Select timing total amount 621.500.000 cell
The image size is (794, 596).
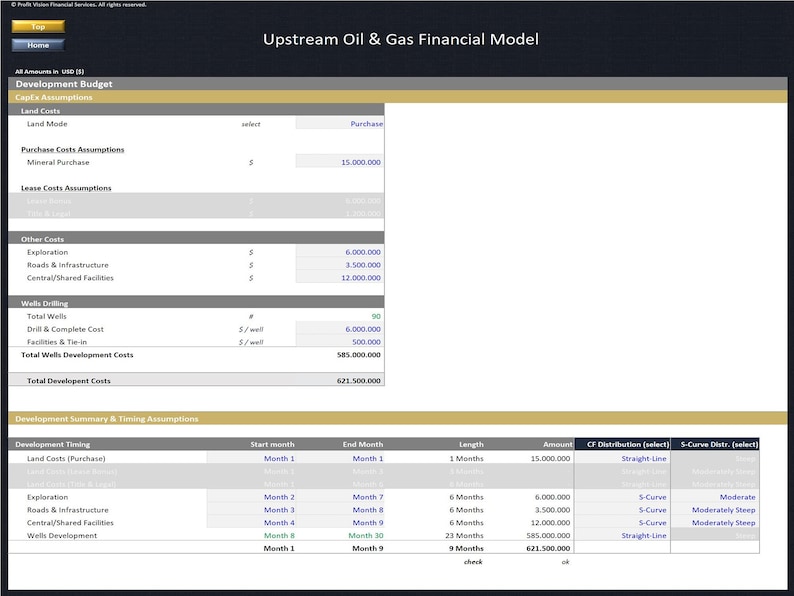[548, 548]
